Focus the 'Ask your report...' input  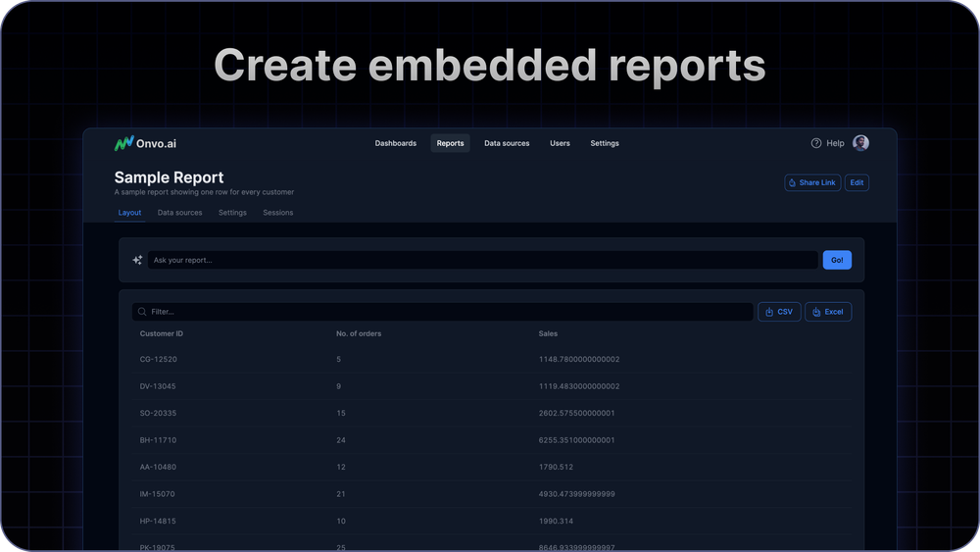coord(482,260)
